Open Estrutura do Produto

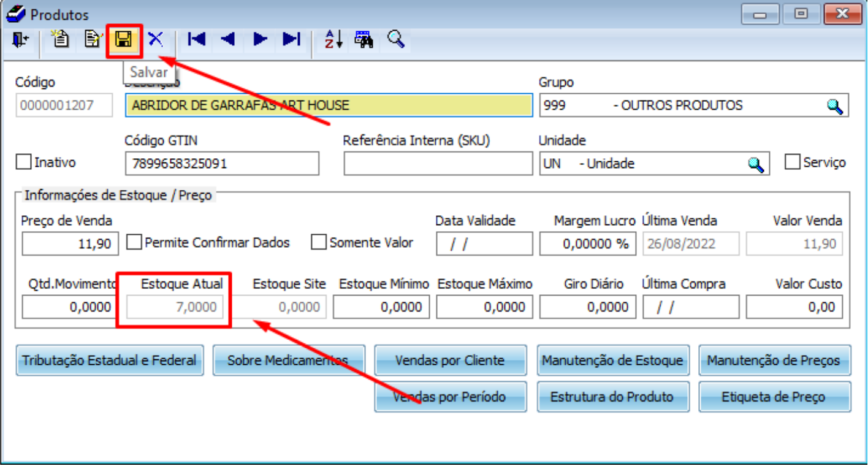coord(613,397)
